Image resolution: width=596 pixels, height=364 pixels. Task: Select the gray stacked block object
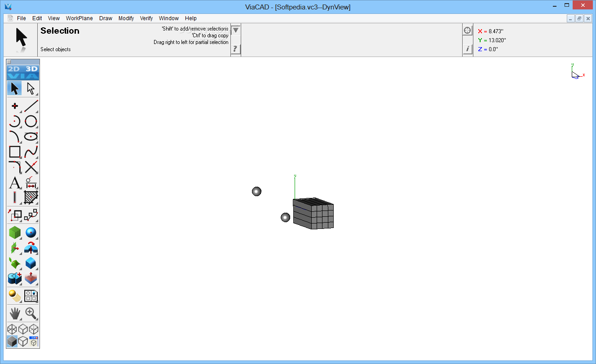313,214
